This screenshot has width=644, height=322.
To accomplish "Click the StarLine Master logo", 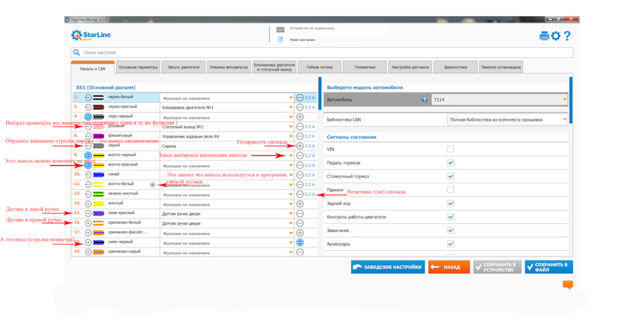I will tap(91, 36).
